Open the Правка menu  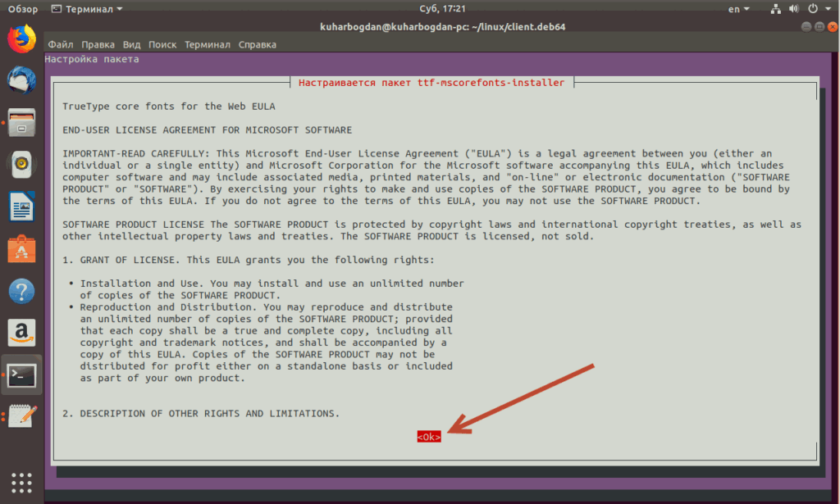[98, 44]
